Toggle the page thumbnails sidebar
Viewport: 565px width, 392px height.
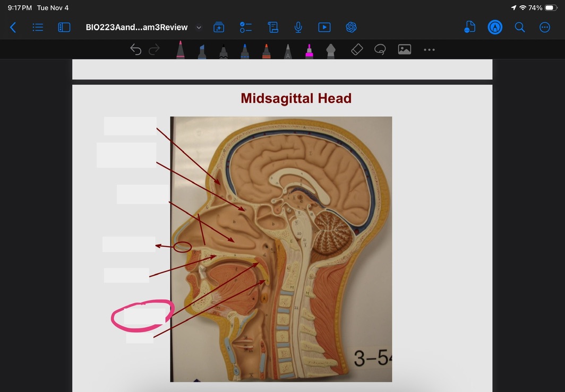(x=64, y=27)
